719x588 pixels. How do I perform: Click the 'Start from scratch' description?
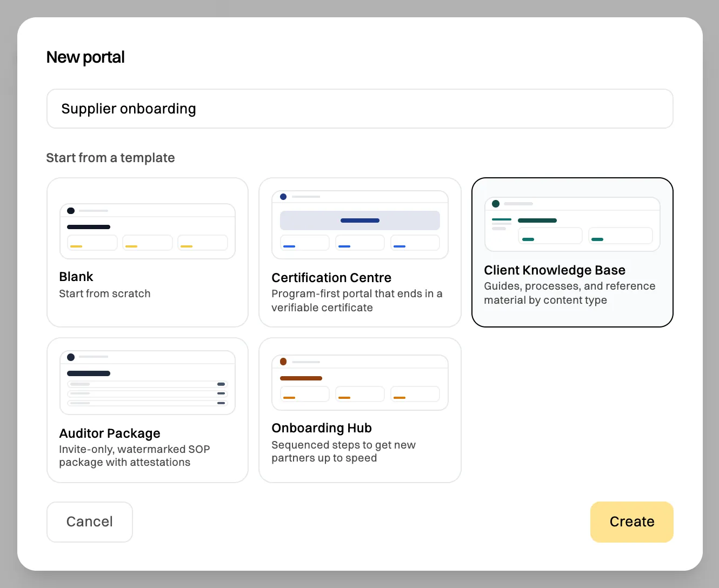105,293
